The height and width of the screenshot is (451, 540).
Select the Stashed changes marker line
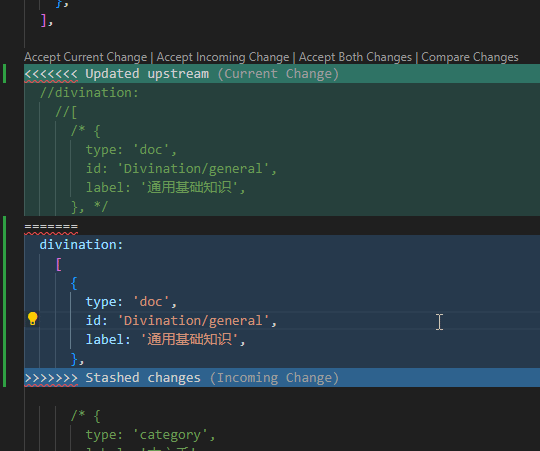coord(282,378)
